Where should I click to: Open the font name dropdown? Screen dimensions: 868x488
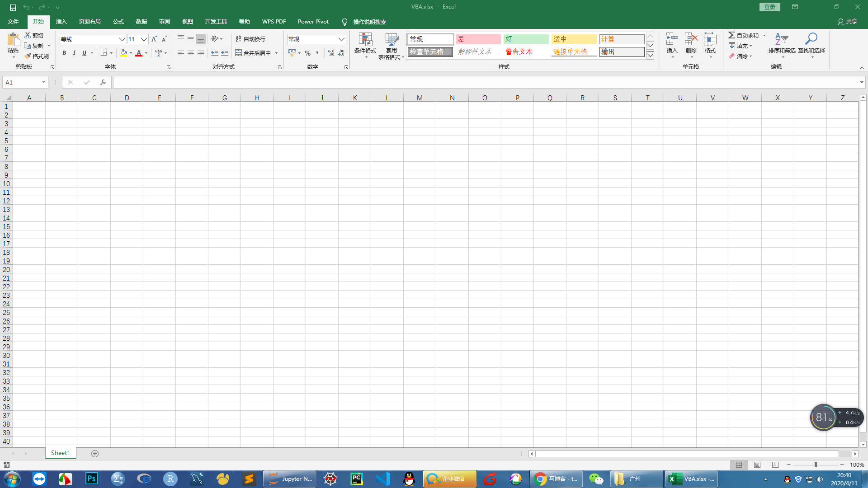point(122,39)
